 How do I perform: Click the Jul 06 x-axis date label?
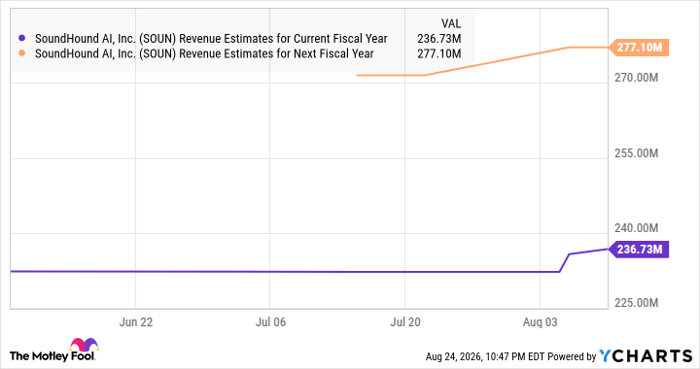271,322
